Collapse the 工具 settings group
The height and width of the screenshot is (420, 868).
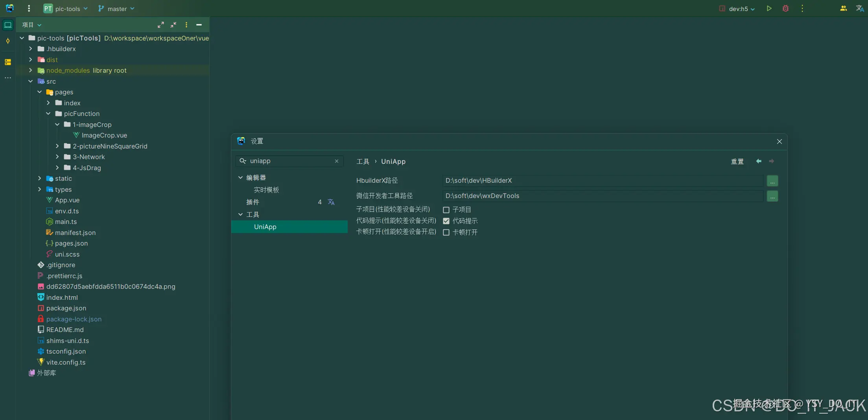(x=240, y=215)
